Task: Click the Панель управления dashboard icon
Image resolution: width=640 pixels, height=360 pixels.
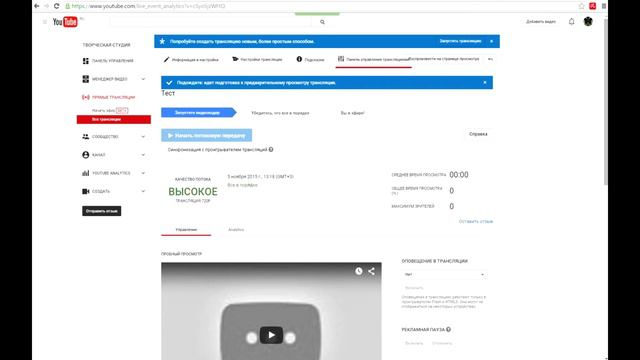Action: click(86, 61)
